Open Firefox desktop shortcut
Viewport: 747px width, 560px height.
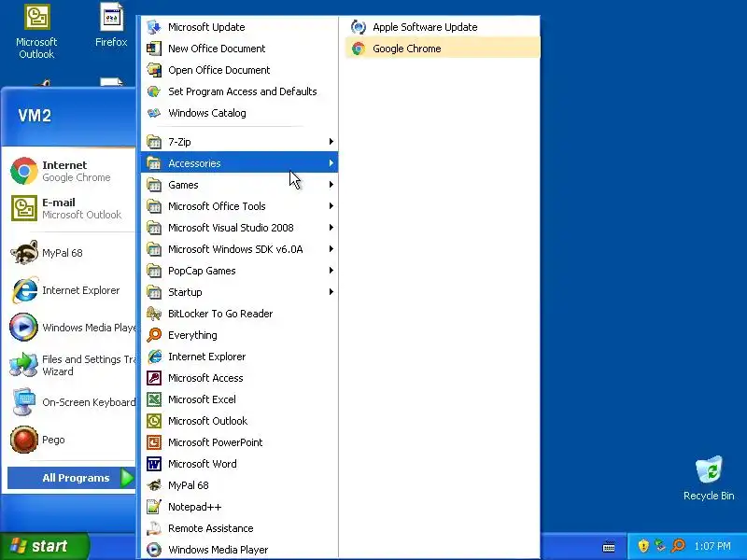pyautogui.click(x=111, y=25)
